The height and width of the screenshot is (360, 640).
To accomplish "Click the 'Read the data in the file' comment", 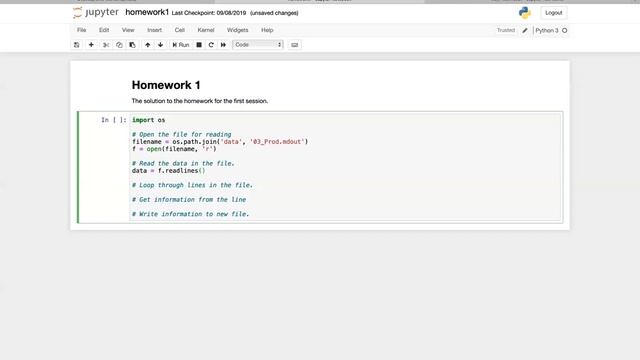I will point(183,163).
